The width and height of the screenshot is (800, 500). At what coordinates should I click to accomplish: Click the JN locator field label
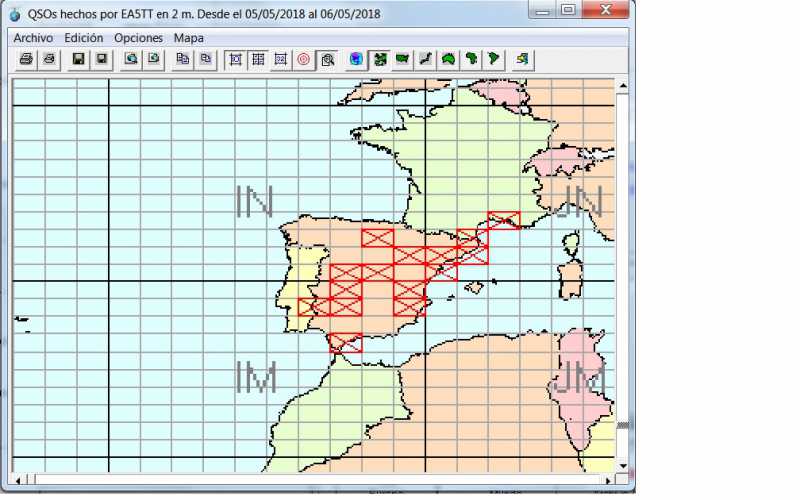tap(577, 201)
